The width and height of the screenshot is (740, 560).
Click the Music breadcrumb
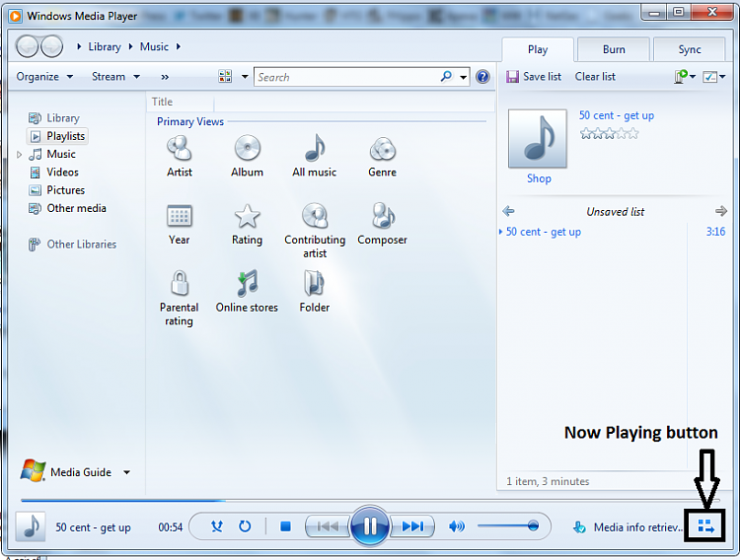[154, 46]
